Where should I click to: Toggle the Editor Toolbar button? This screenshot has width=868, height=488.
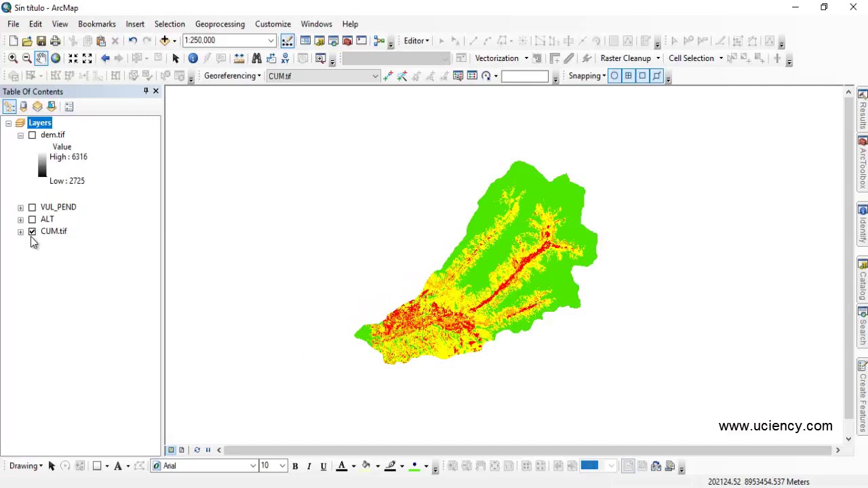(288, 41)
